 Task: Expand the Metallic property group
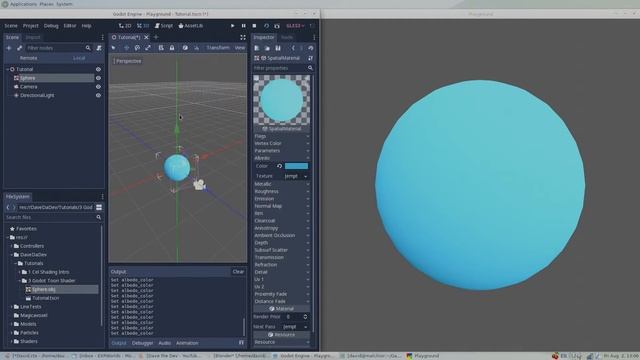(282, 184)
